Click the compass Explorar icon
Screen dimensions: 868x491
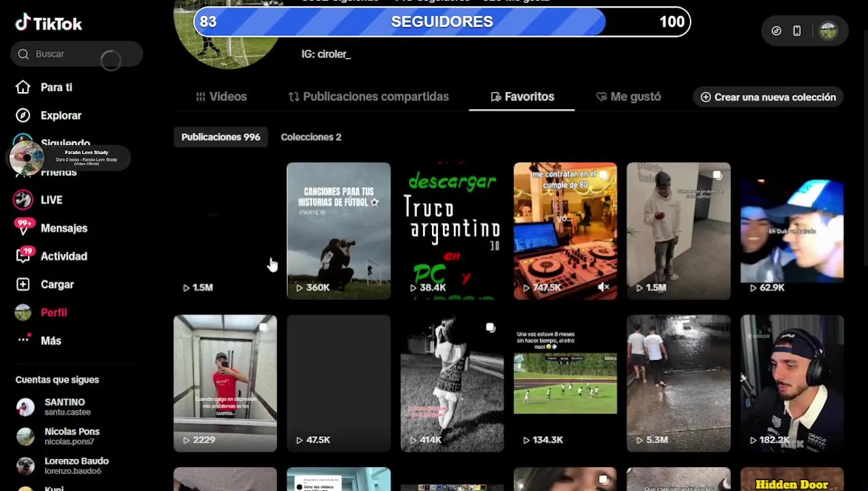[x=23, y=115]
